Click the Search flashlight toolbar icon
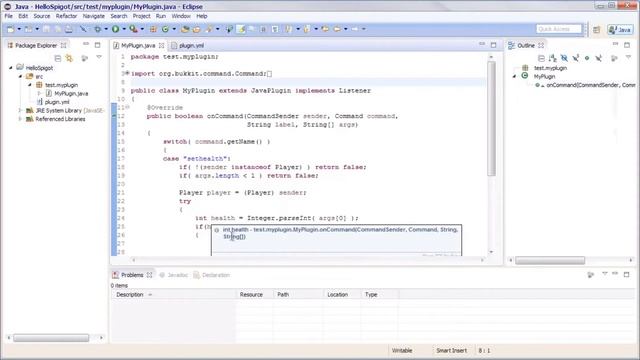The height and width of the screenshot is (360, 640). [x=209, y=29]
